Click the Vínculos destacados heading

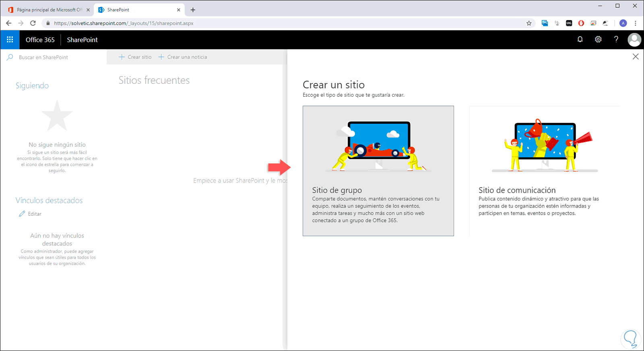[49, 200]
